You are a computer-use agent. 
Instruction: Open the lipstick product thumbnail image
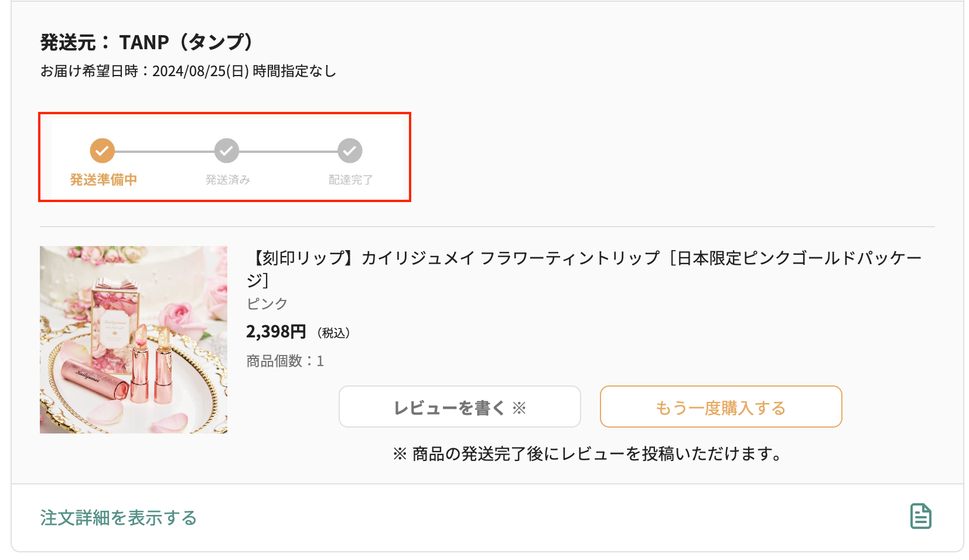point(133,340)
